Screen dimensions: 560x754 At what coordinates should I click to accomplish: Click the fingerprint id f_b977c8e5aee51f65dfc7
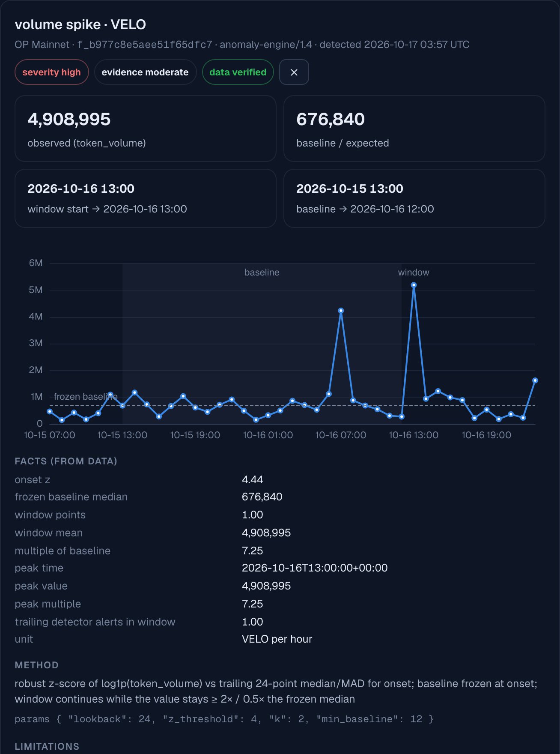(144, 45)
